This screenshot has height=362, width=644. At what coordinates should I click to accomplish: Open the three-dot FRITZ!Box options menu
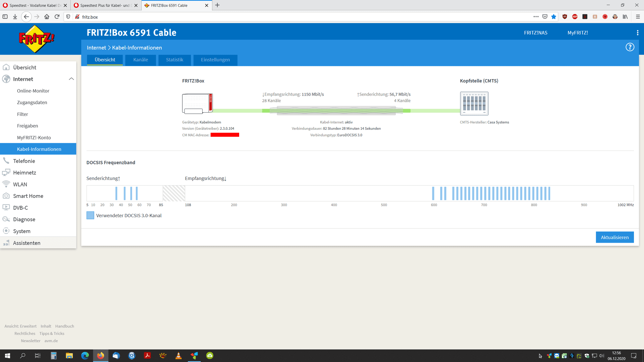pyautogui.click(x=637, y=33)
